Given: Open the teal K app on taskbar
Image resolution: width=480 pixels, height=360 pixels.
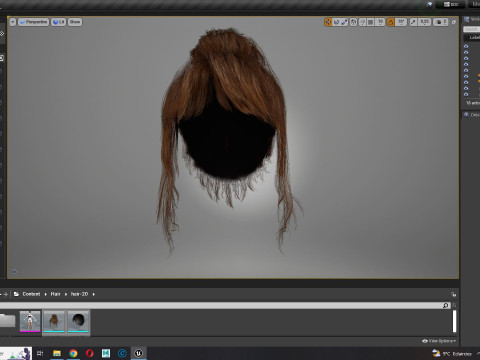Looking at the screenshot, I should coord(106,353).
